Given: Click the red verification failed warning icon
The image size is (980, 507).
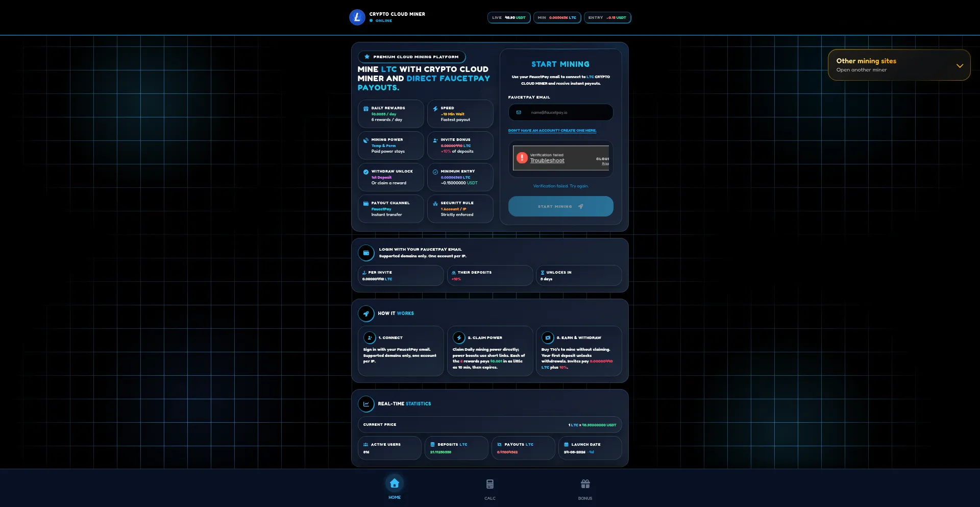Looking at the screenshot, I should pos(522,158).
